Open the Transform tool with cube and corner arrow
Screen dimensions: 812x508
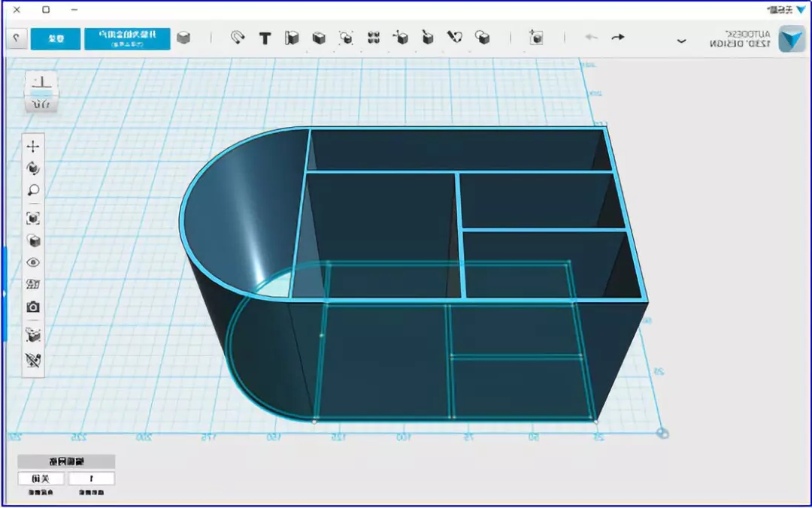[x=536, y=38]
